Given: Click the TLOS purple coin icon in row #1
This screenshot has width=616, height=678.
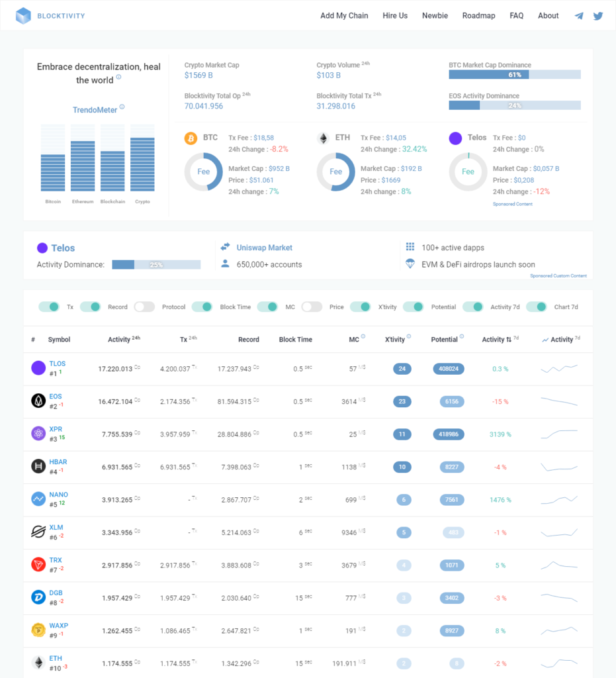Looking at the screenshot, I should pos(38,368).
